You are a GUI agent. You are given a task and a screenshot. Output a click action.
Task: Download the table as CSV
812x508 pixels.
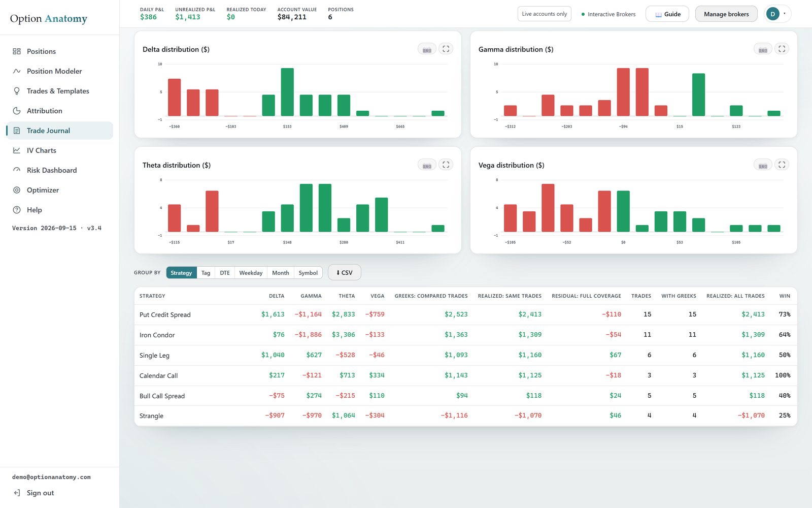click(344, 272)
